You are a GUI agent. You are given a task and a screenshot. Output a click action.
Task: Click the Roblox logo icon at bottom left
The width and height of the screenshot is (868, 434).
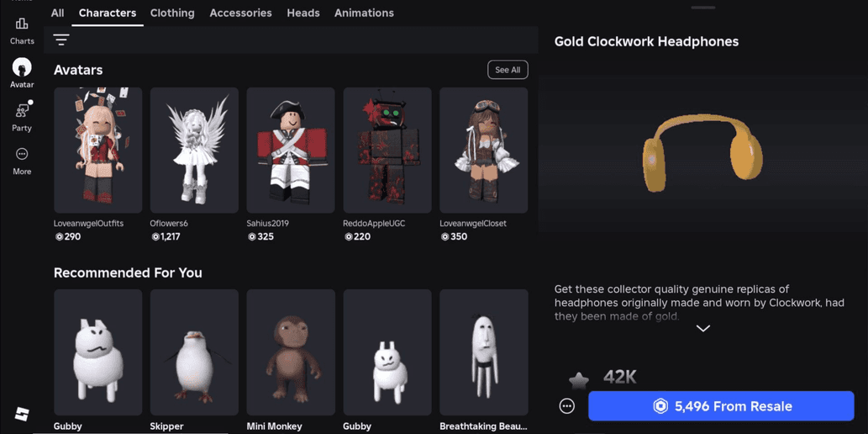coord(22,414)
